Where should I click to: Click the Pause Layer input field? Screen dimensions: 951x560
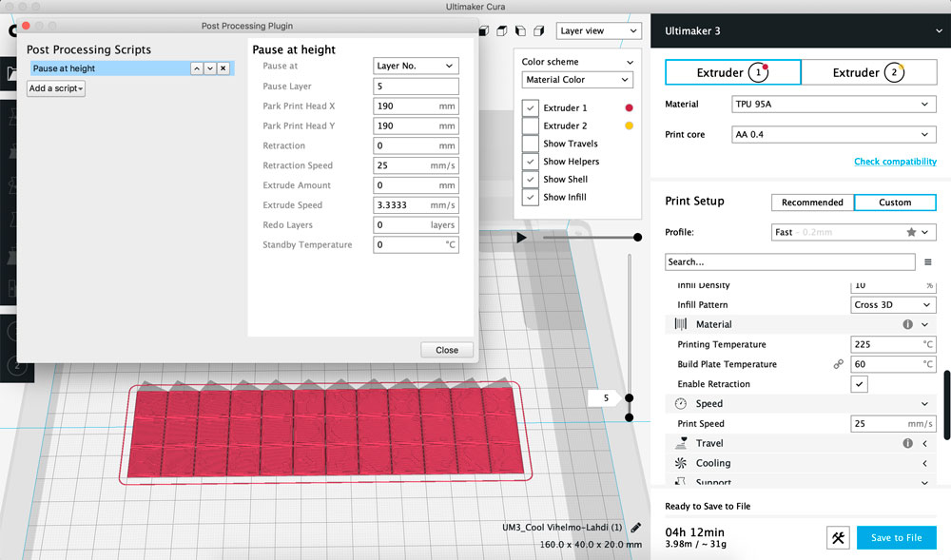click(x=416, y=87)
